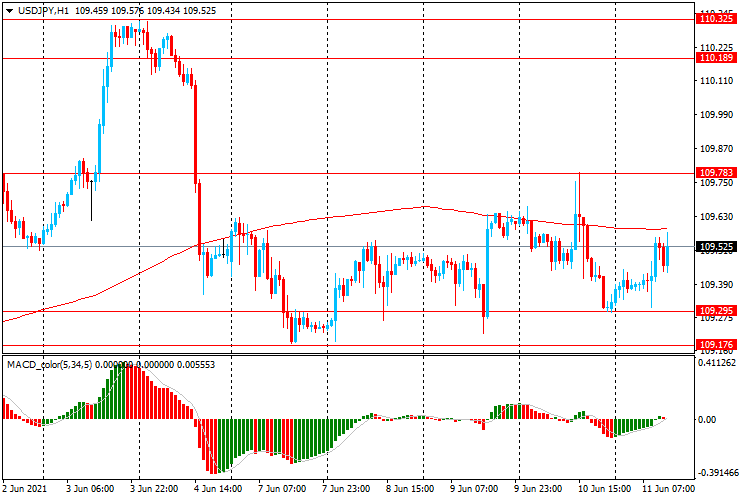Select the 8 Jun 15:00 time label
Viewport: 740px width, 500px height.
pos(410,488)
